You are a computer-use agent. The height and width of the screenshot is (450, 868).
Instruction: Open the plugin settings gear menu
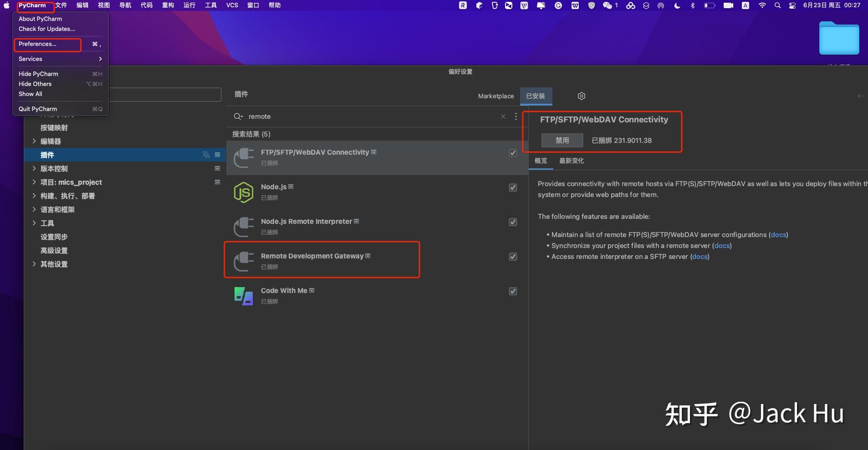click(x=581, y=96)
